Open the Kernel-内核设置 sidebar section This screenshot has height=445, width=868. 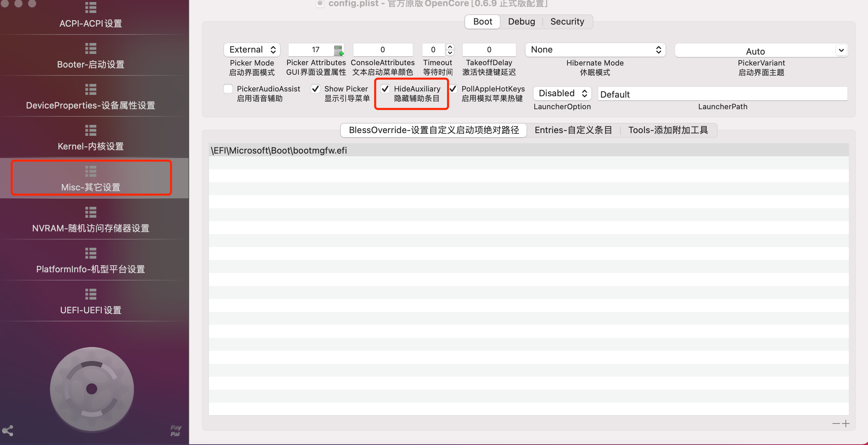tap(91, 137)
